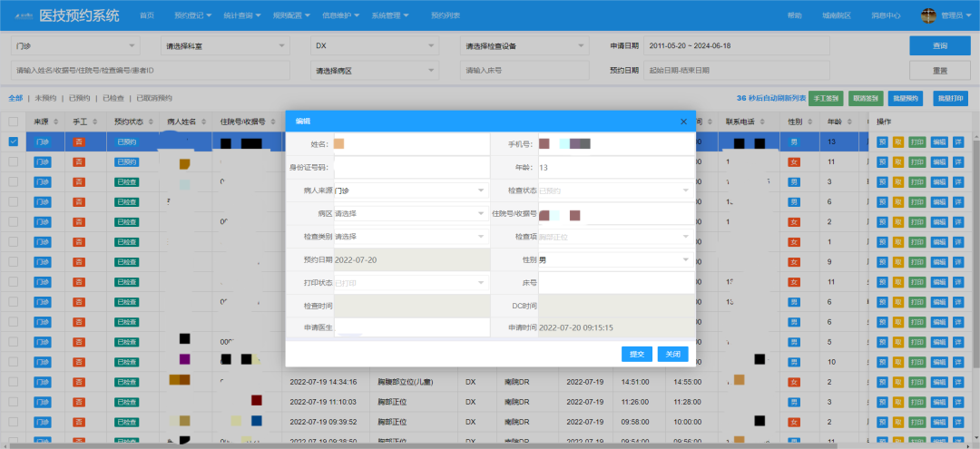The height and width of the screenshot is (449, 980).
Task: Click 取 action for age 13 row
Action: tap(898, 142)
